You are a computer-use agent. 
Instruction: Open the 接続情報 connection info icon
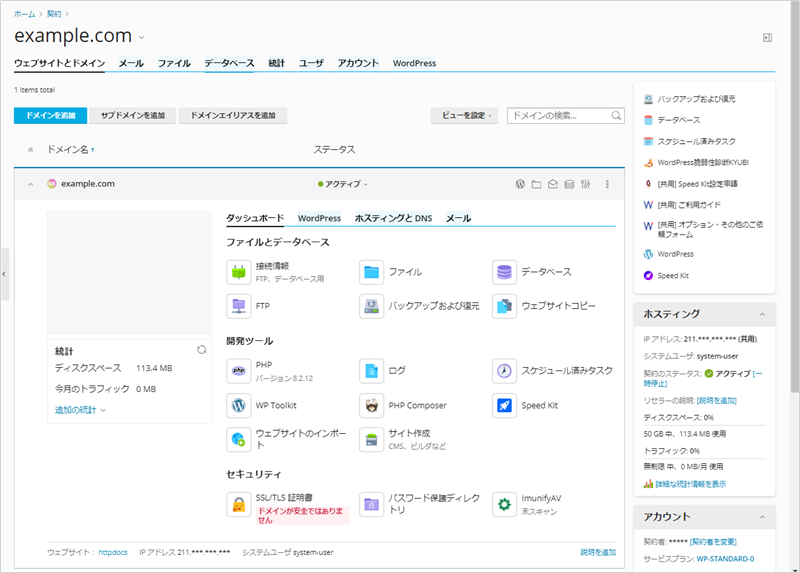[x=239, y=272]
